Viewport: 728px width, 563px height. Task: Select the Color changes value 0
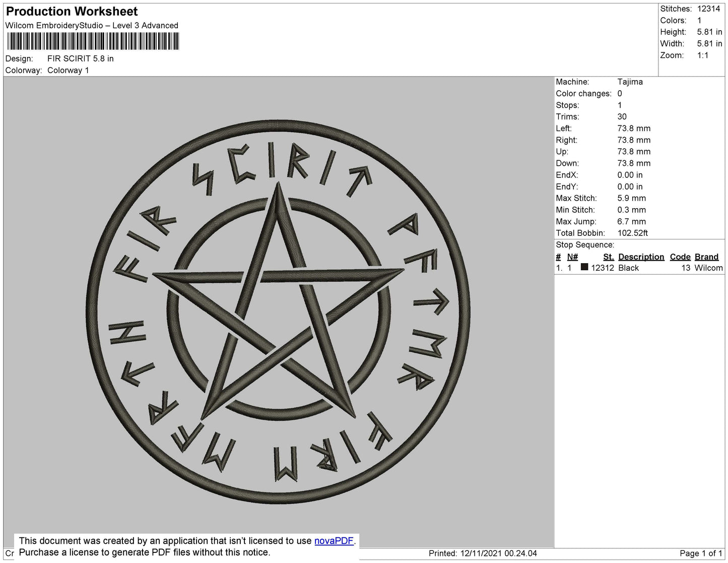pyautogui.click(x=620, y=93)
